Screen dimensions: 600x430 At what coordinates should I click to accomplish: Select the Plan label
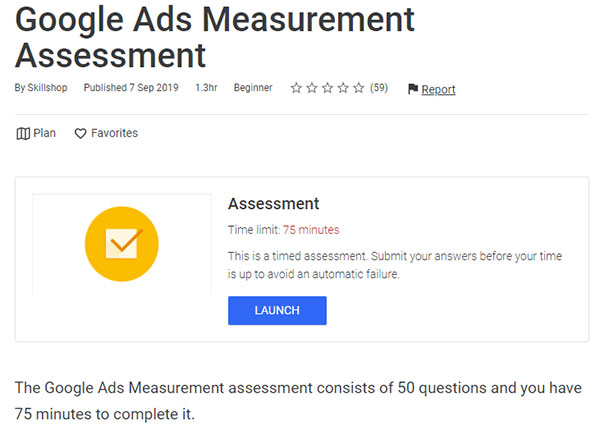pos(44,133)
